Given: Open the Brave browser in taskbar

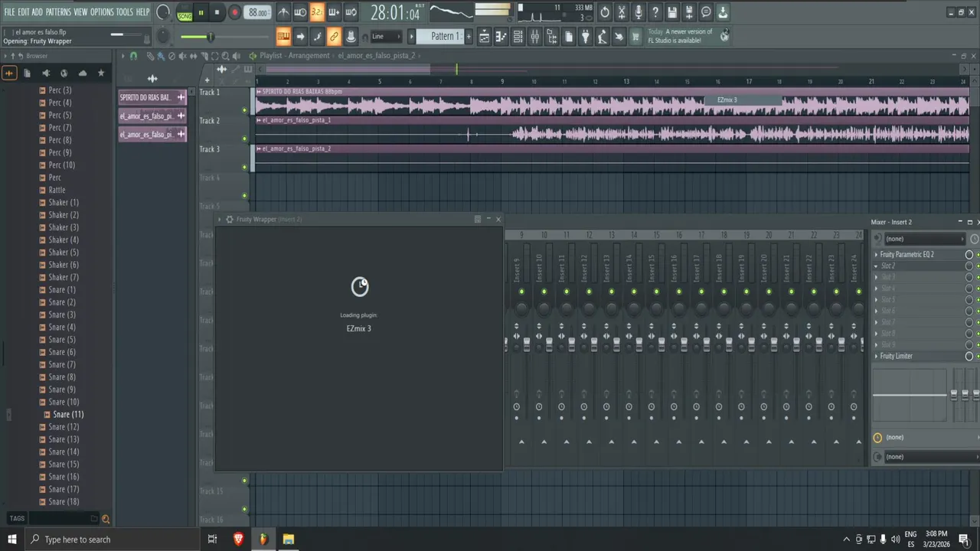Looking at the screenshot, I should (x=238, y=540).
